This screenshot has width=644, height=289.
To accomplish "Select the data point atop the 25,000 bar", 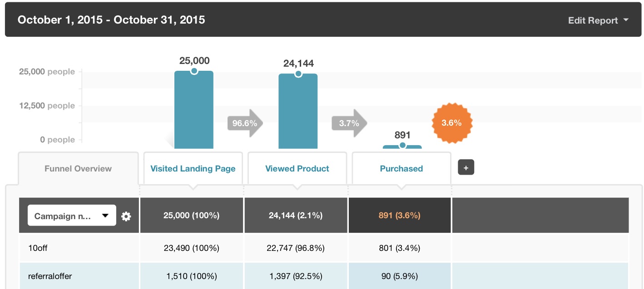I will (x=194, y=71).
